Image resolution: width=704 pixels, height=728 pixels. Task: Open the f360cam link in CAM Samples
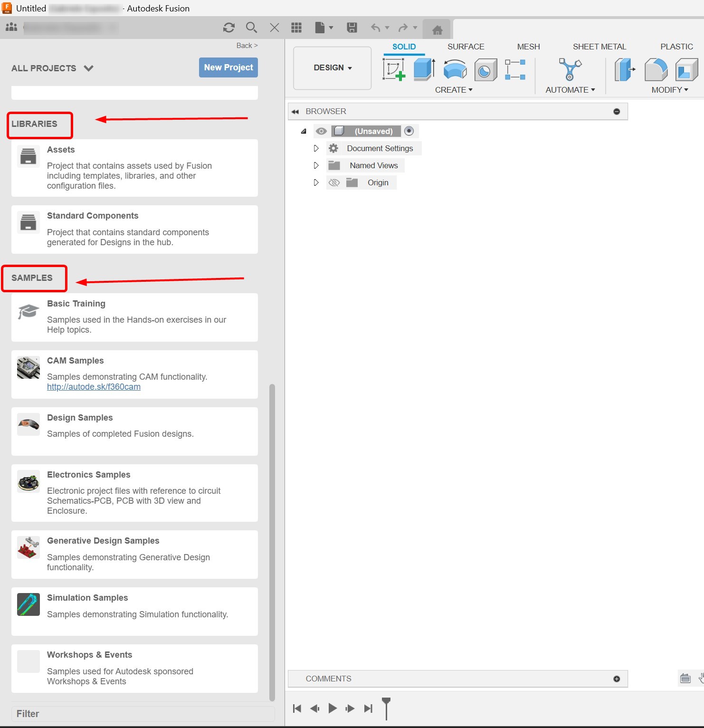(x=94, y=386)
